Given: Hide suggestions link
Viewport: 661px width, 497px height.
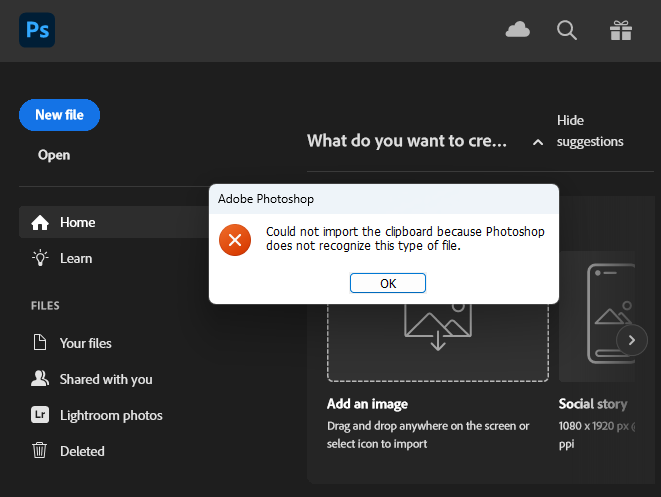Looking at the screenshot, I should point(590,131).
